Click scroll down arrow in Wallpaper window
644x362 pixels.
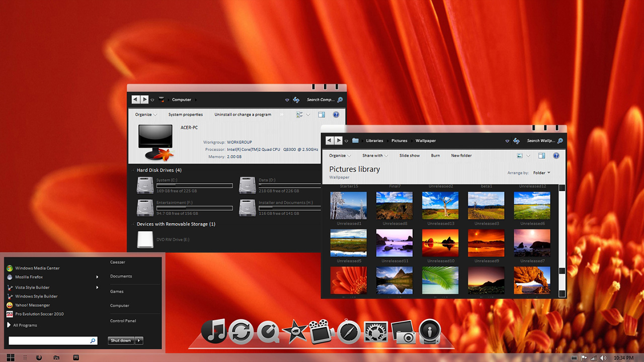(562, 294)
